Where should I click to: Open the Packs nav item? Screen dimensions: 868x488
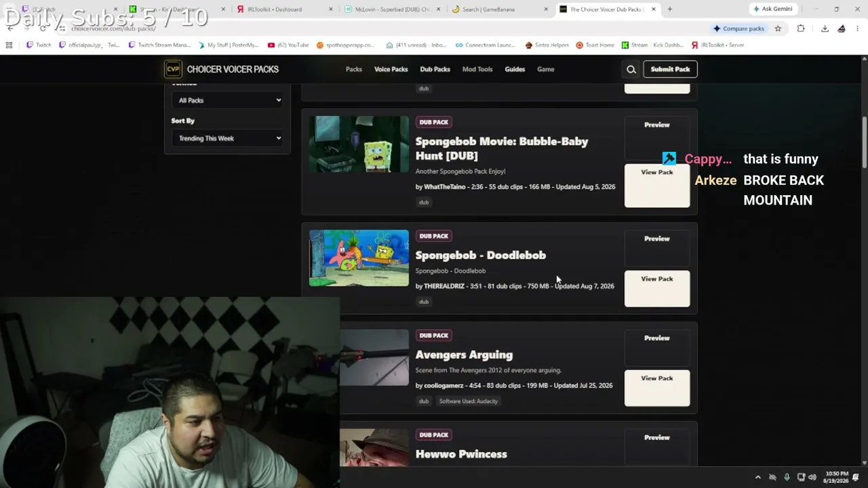click(x=354, y=69)
